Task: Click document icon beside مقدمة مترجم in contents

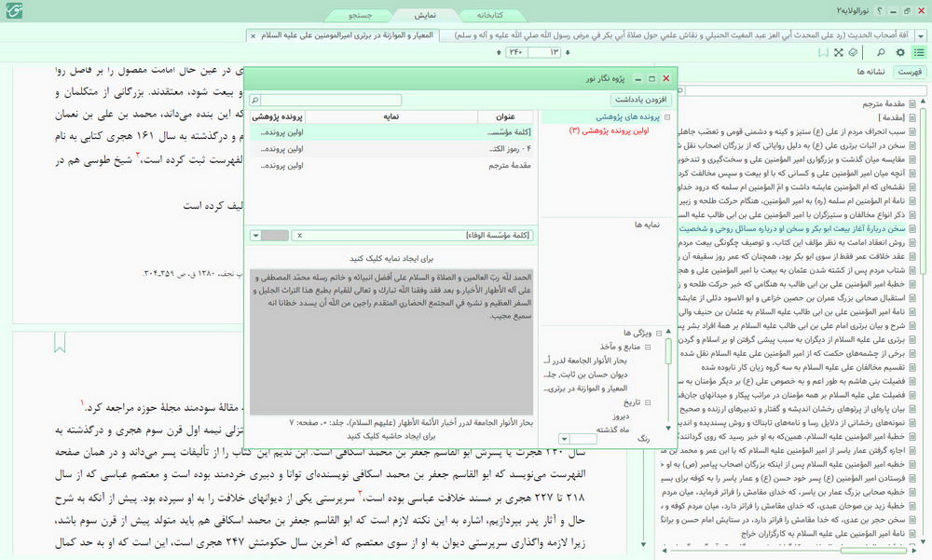Action: point(912,104)
